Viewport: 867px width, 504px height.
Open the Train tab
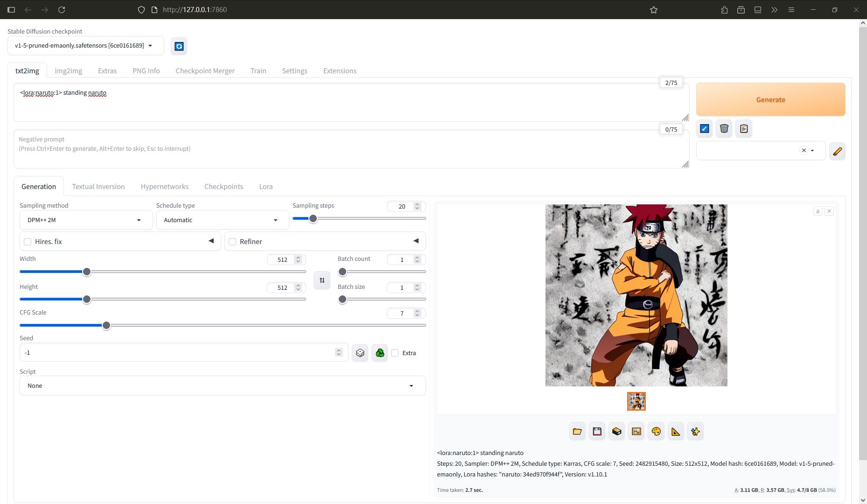point(258,71)
